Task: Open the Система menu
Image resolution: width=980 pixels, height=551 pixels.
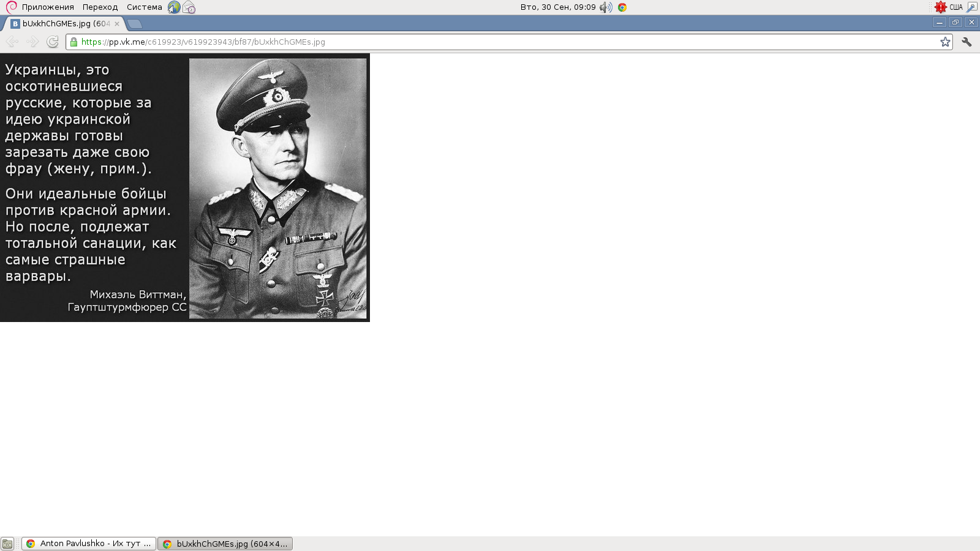Action: 144,7
